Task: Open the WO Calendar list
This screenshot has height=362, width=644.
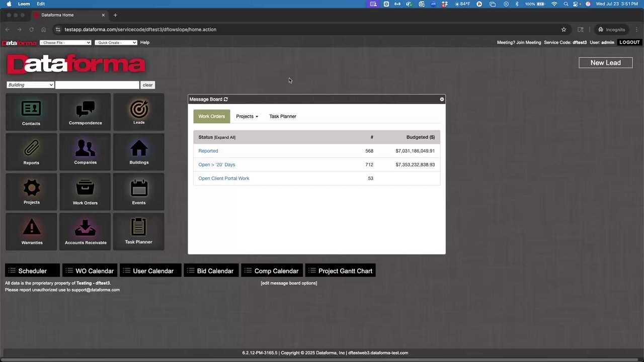Action: click(x=90, y=271)
